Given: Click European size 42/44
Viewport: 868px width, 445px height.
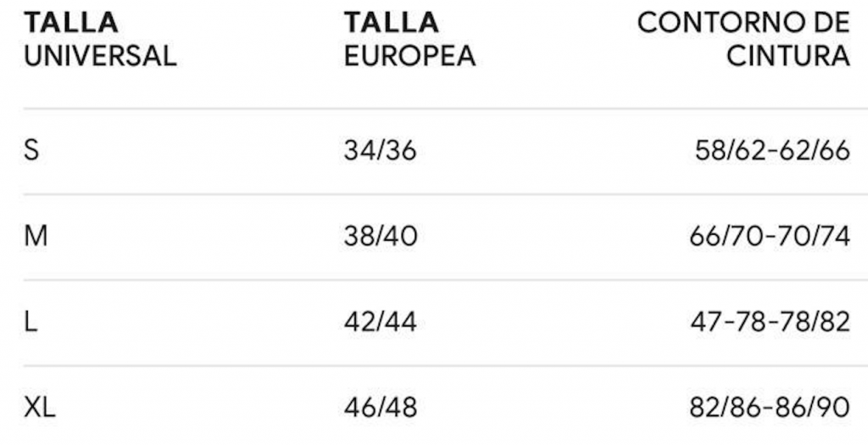Looking at the screenshot, I should (380, 322).
